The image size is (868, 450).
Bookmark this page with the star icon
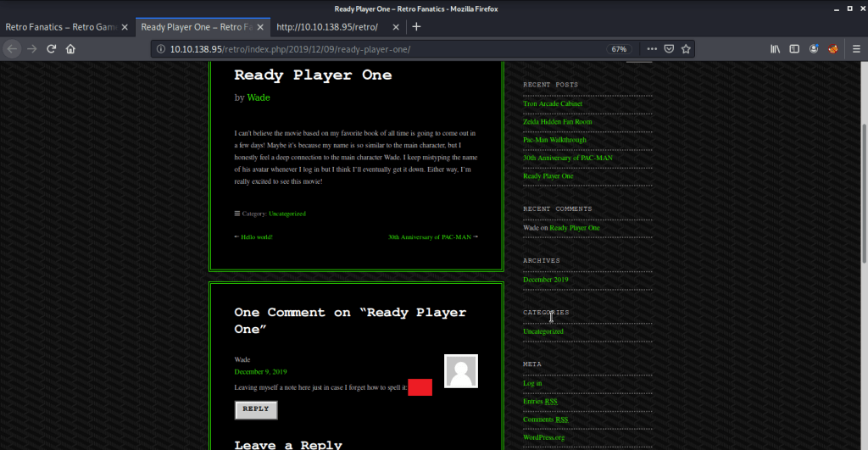click(687, 49)
